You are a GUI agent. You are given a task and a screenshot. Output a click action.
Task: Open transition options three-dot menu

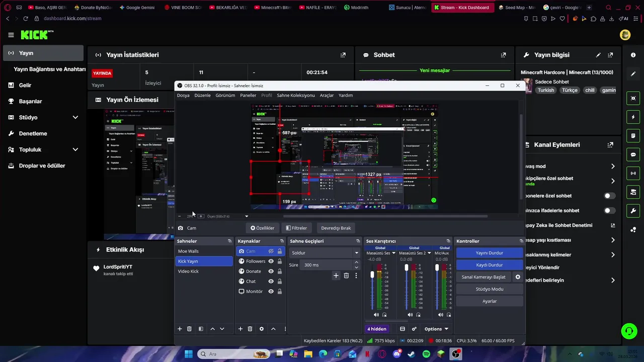click(x=356, y=276)
